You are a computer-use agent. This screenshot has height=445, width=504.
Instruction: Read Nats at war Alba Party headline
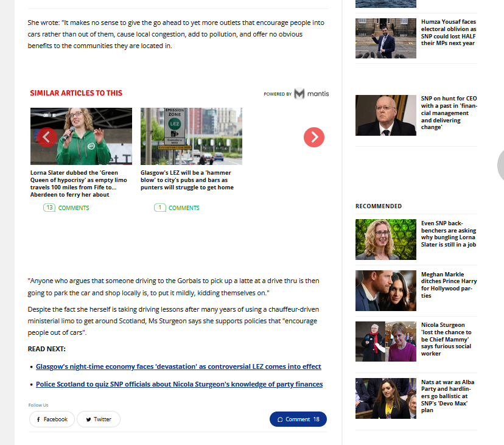tap(448, 396)
